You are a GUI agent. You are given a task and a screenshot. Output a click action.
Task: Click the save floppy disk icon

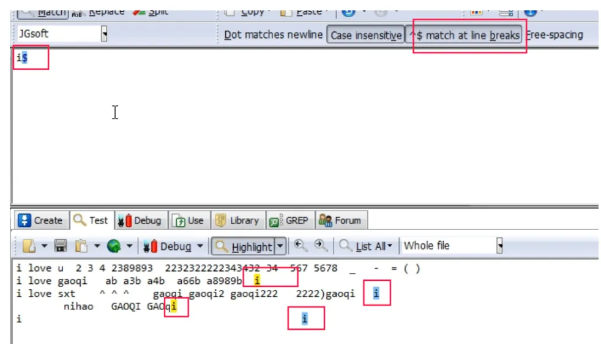coord(61,246)
